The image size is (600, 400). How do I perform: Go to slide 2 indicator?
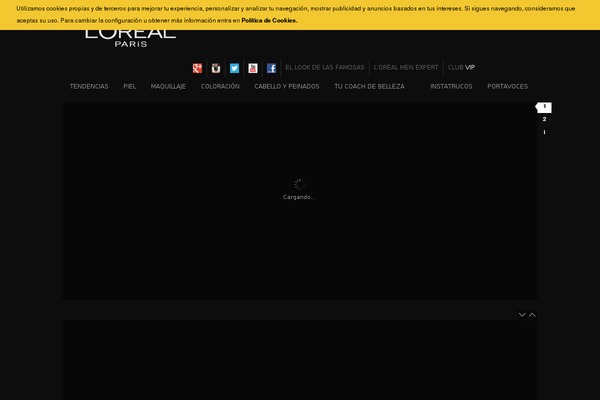coord(544,119)
